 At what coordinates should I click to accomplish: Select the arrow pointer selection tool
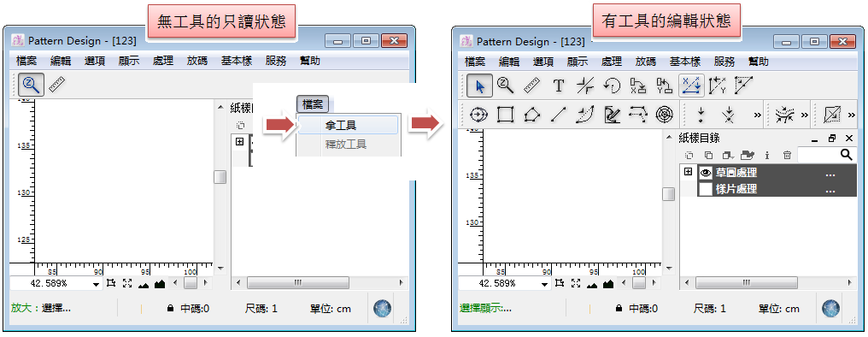point(479,86)
